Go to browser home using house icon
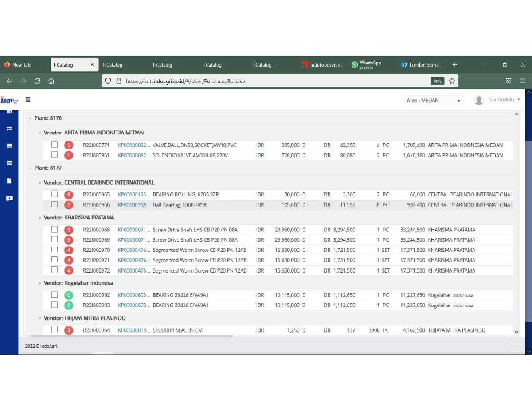 [51, 81]
